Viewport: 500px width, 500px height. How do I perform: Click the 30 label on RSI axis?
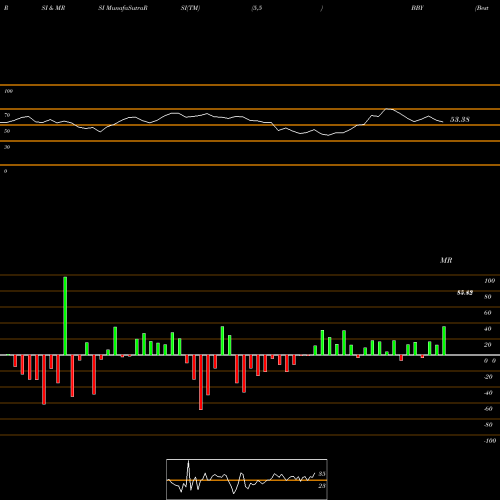[7, 147]
